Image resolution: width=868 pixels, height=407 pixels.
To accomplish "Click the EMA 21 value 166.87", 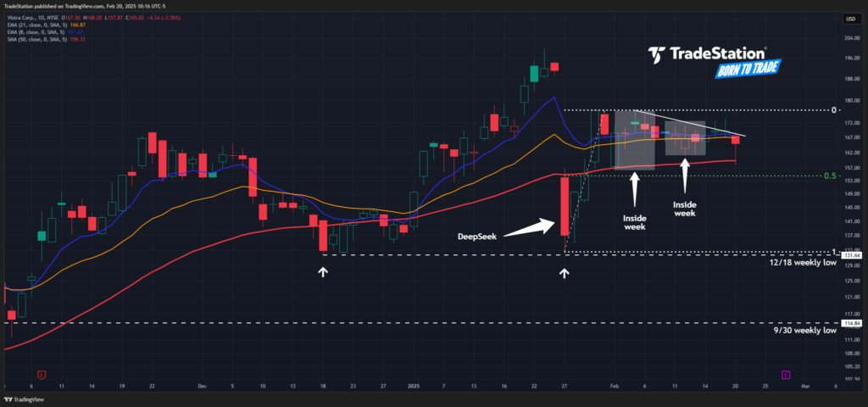I will click(x=77, y=25).
